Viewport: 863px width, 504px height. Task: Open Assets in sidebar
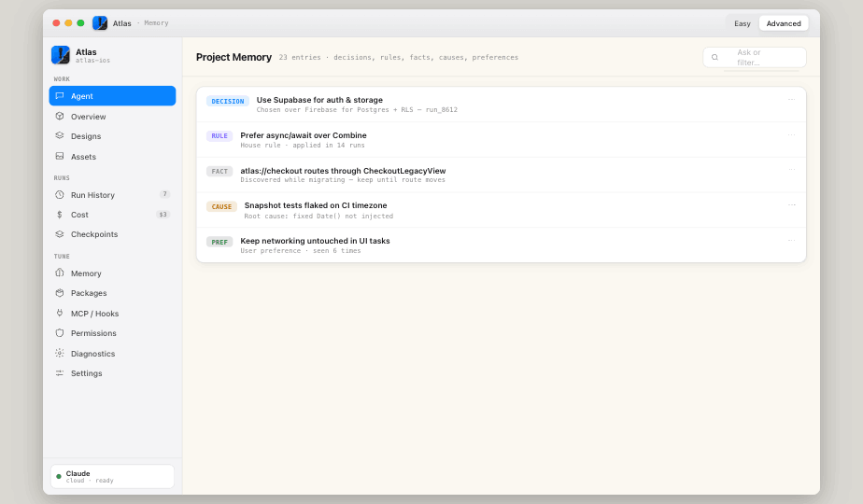(x=112, y=157)
